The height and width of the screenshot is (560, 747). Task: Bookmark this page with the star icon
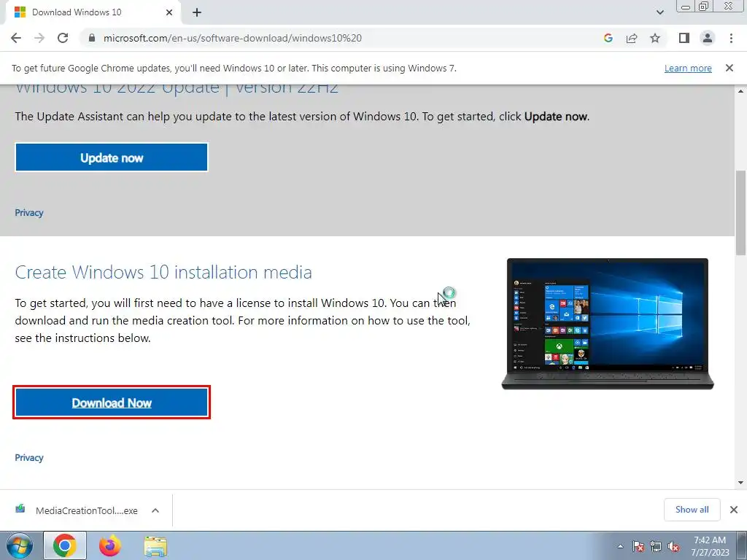[x=655, y=38]
